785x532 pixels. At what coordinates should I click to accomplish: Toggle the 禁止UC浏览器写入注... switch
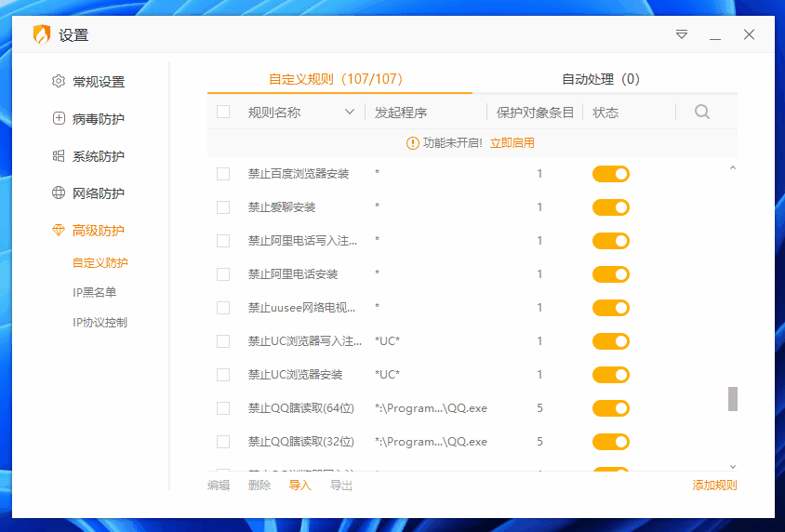(x=611, y=341)
